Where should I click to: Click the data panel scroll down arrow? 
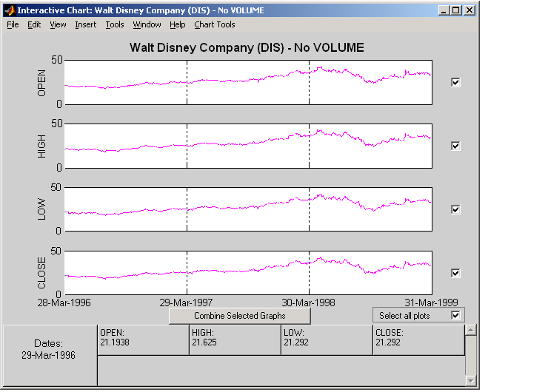tap(470, 379)
